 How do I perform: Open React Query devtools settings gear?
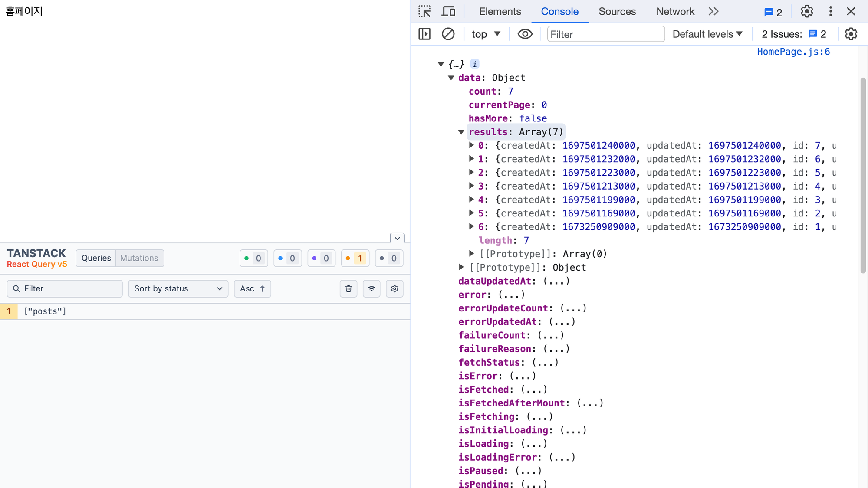pyautogui.click(x=395, y=289)
